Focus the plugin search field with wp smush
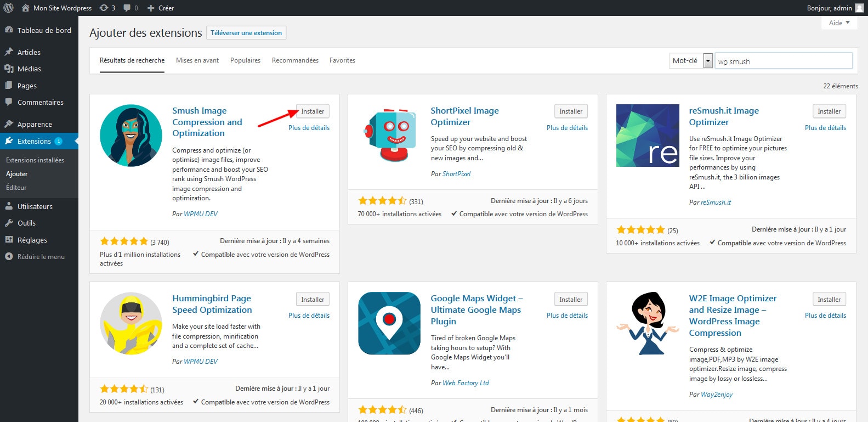The height and width of the screenshot is (422, 868). (784, 61)
